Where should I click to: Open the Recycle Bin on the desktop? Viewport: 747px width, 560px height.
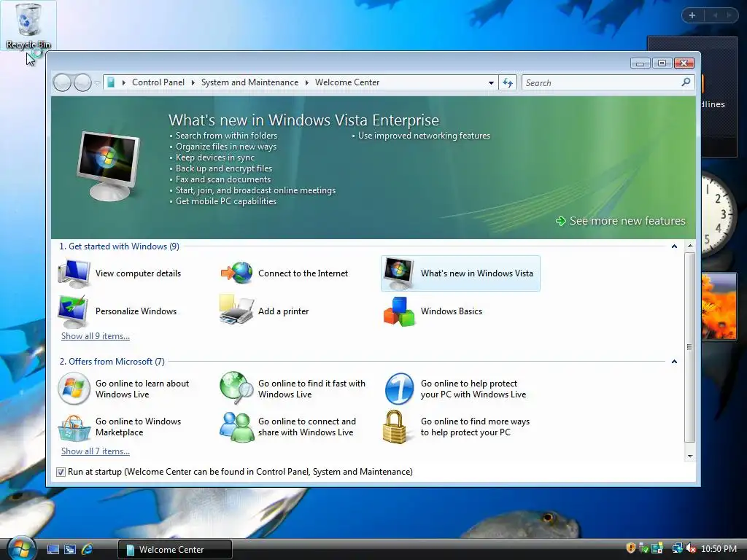pos(28,26)
